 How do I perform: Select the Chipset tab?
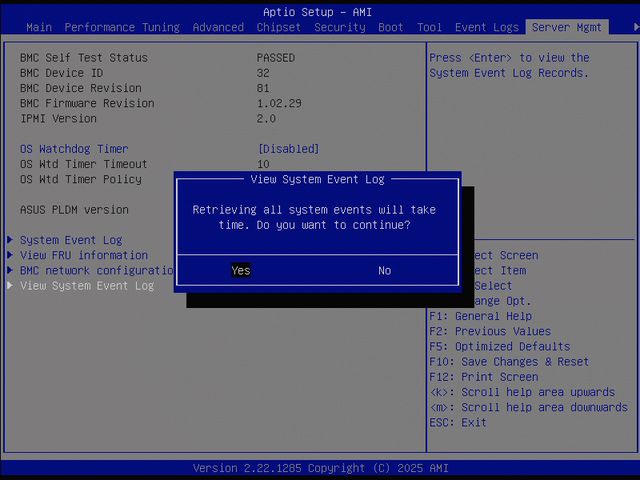coord(279,27)
